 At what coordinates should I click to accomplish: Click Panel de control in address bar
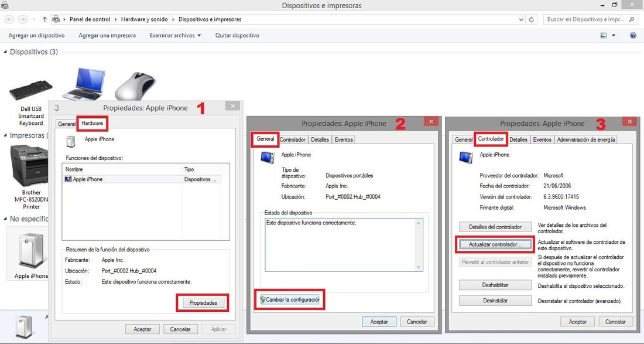(90, 19)
